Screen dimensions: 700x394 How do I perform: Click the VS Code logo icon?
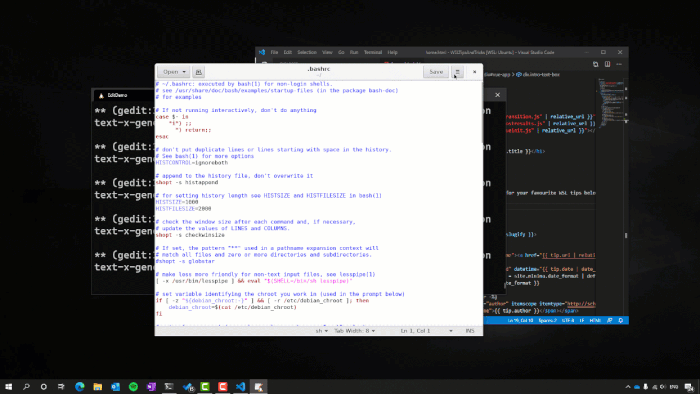pyautogui.click(x=262, y=52)
